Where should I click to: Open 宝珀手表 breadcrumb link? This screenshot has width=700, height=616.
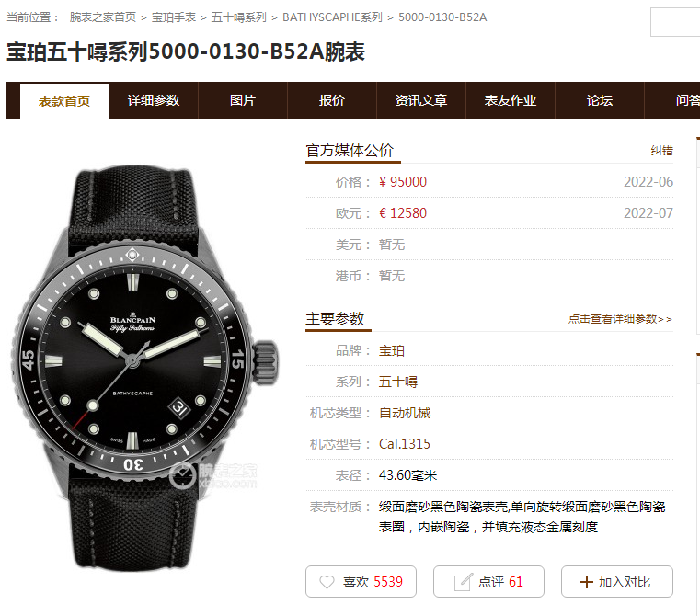(174, 17)
